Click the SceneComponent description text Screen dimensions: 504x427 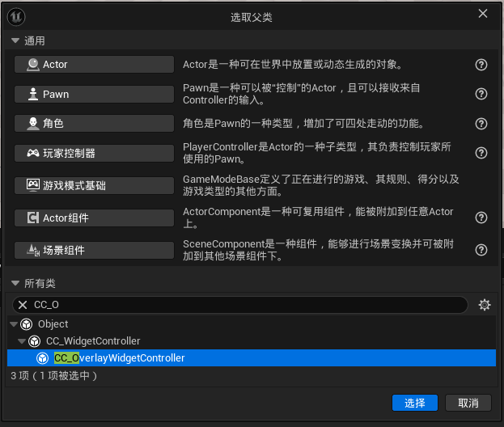(x=318, y=250)
